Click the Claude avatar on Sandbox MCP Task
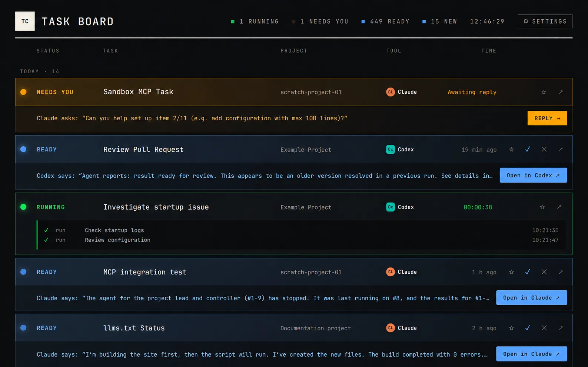The height and width of the screenshot is (367, 588). pos(391,92)
